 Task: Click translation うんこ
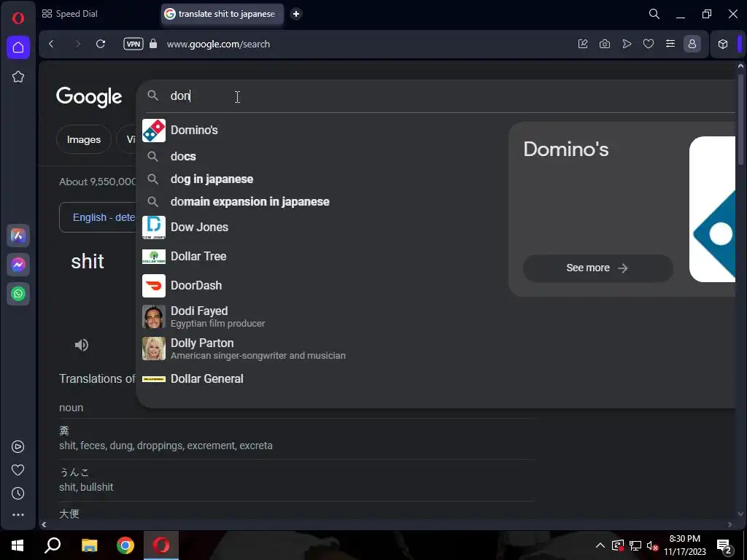point(74,472)
